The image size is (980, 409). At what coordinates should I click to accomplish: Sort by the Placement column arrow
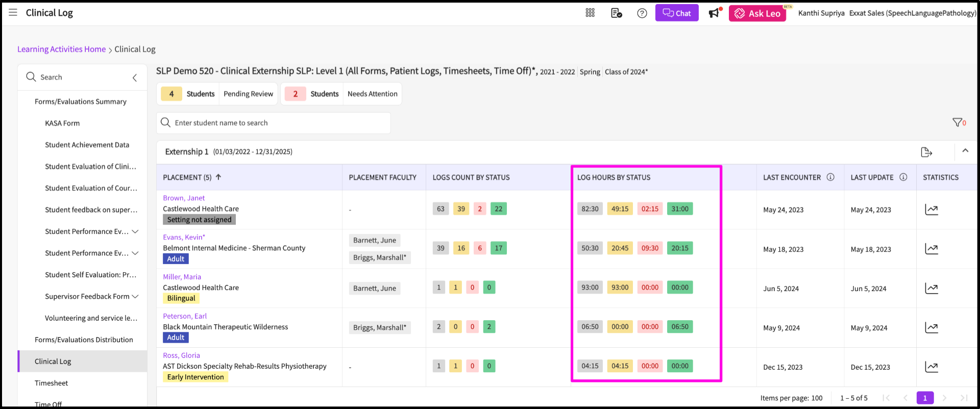coord(218,177)
